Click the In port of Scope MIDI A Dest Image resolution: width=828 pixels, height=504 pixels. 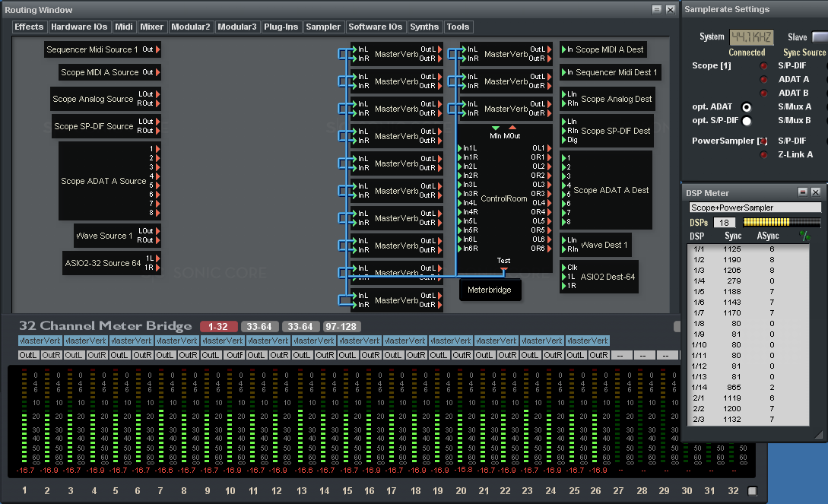[x=563, y=49]
